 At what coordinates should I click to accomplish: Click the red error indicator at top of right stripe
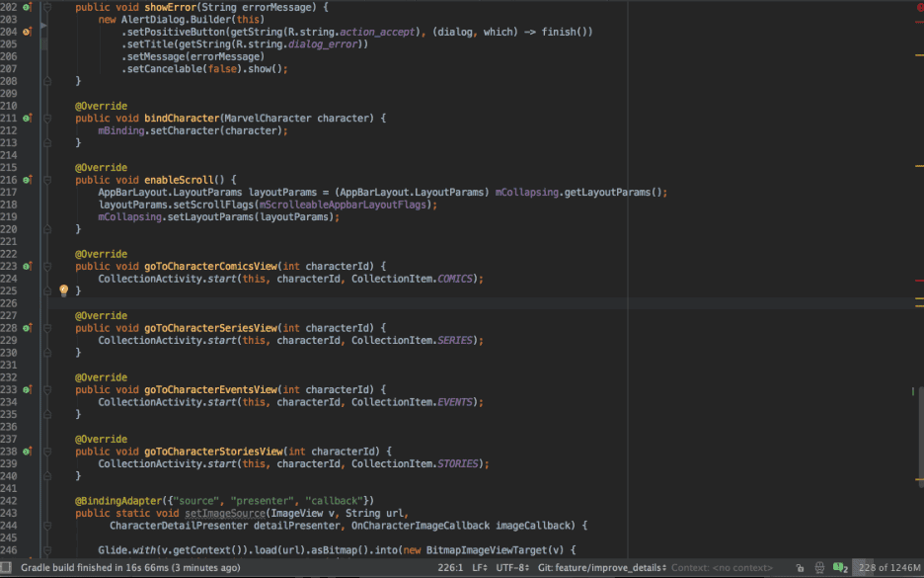[920, 7]
